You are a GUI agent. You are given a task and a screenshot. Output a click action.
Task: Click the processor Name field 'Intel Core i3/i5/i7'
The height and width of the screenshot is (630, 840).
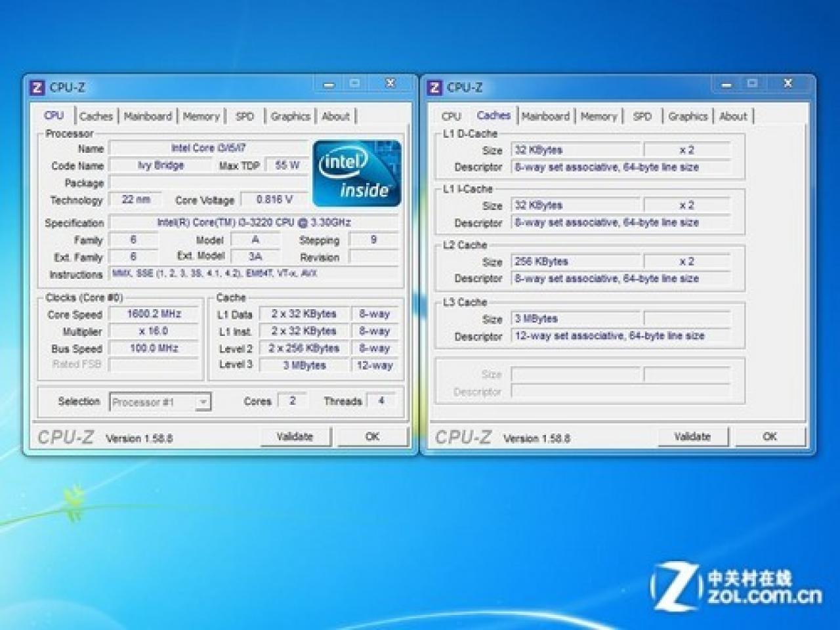(x=208, y=148)
